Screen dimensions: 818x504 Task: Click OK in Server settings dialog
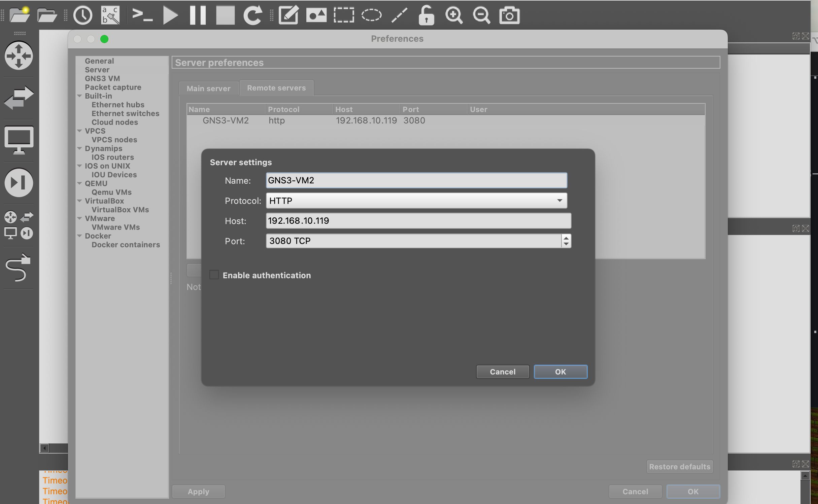point(560,372)
